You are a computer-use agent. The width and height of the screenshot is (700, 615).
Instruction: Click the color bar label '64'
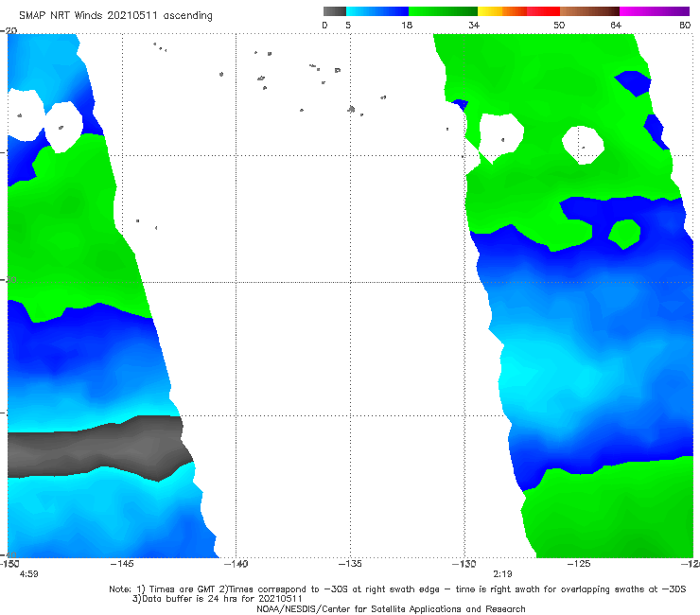[x=616, y=26]
